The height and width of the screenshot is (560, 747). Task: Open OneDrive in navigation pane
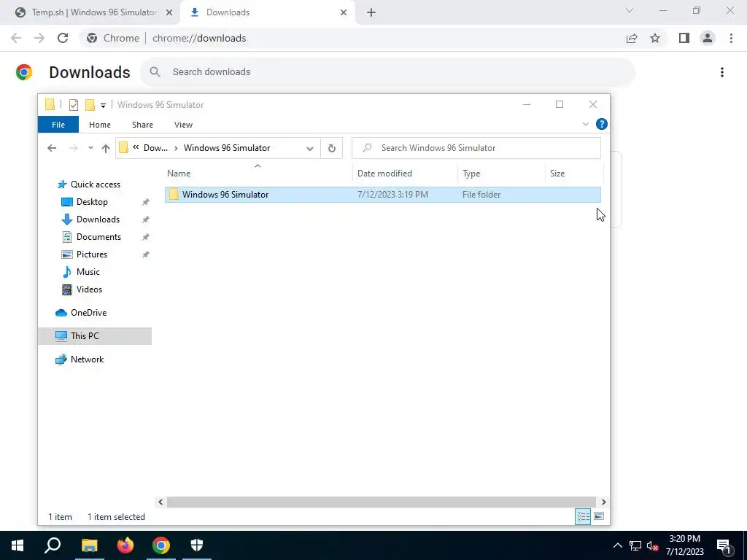tap(88, 313)
